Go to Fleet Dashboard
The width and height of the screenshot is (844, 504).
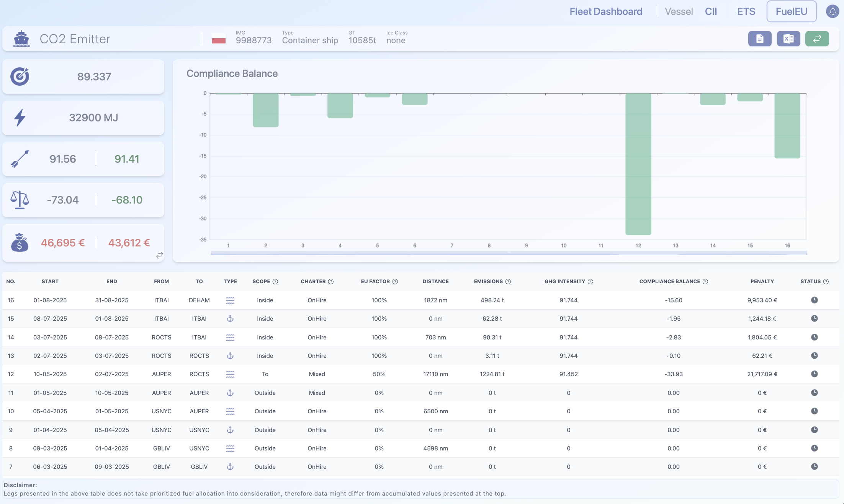coord(606,11)
